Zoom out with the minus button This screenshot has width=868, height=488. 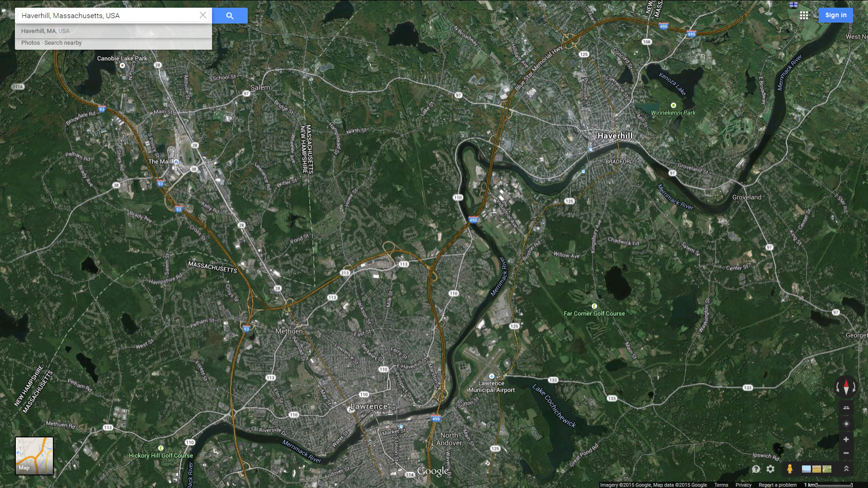[846, 453]
